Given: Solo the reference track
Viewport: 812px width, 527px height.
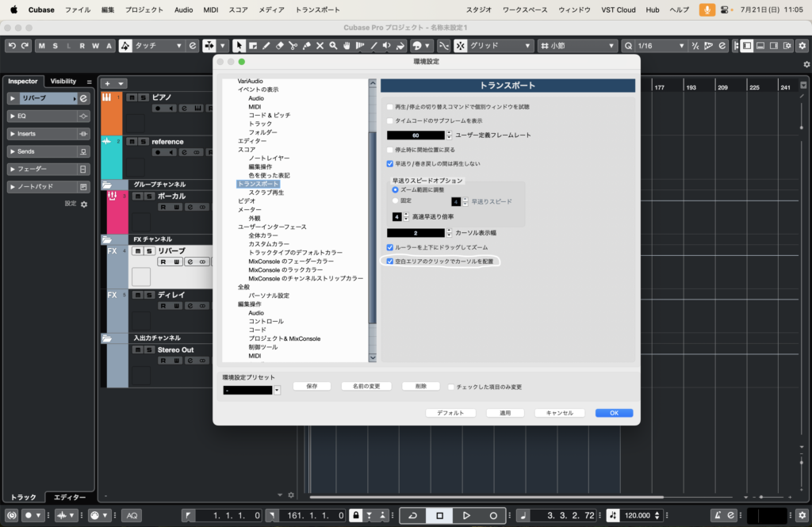Looking at the screenshot, I should click(x=144, y=142).
